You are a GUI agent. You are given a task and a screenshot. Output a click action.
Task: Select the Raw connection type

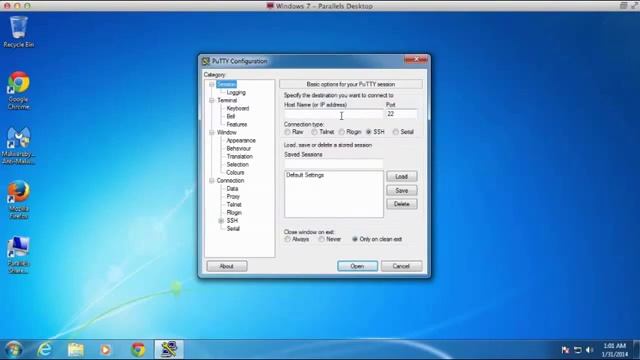pyautogui.click(x=294, y=132)
